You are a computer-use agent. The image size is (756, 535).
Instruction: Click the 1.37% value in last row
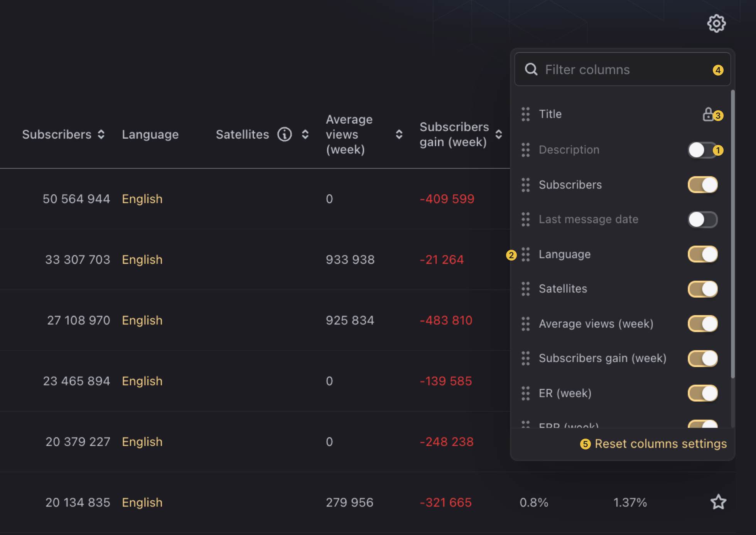[x=630, y=502]
